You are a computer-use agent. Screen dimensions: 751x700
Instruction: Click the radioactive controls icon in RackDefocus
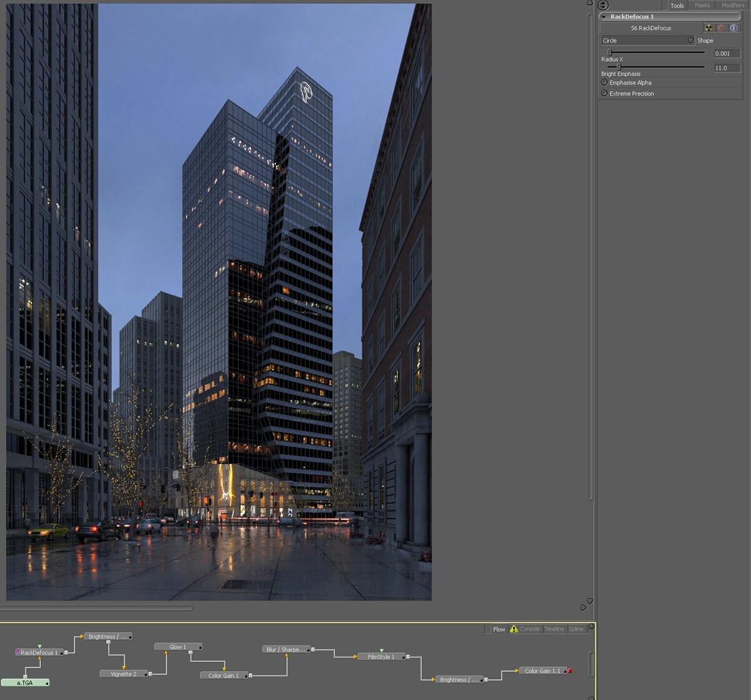[x=708, y=28]
